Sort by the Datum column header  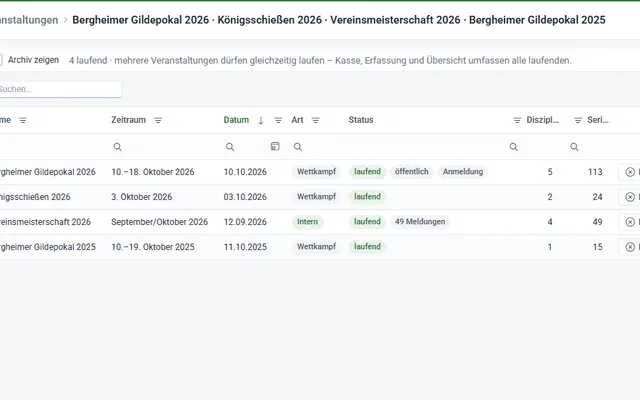pyautogui.click(x=236, y=120)
